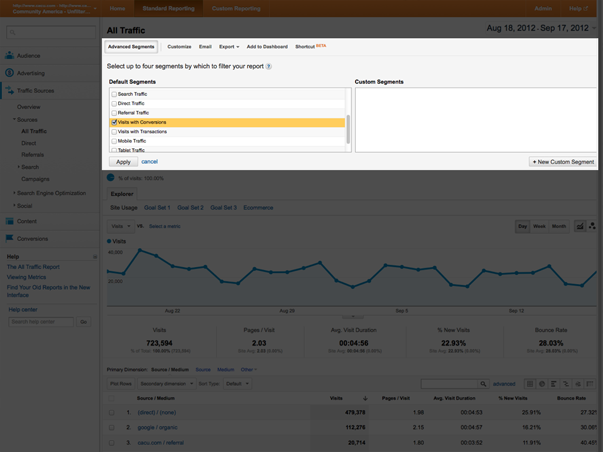Open the Sort Type Default dropdown

pos(237,384)
